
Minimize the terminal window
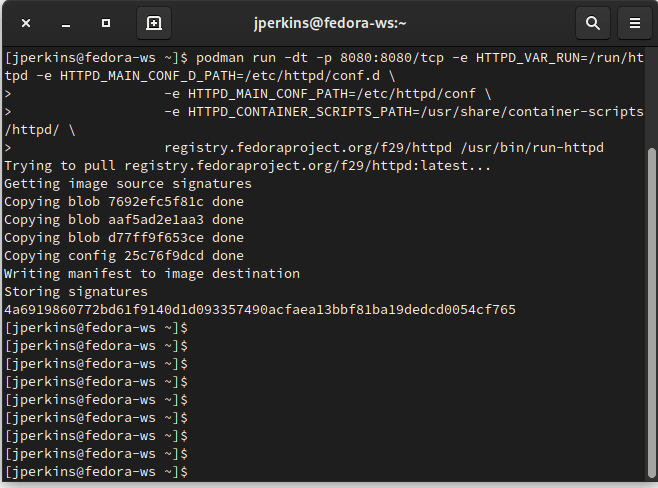point(65,23)
